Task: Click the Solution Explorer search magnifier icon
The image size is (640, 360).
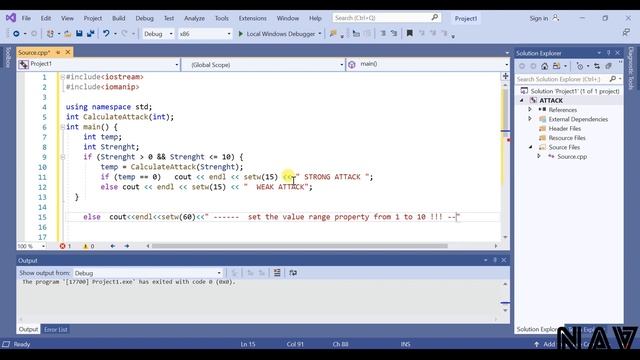Action: point(613,79)
